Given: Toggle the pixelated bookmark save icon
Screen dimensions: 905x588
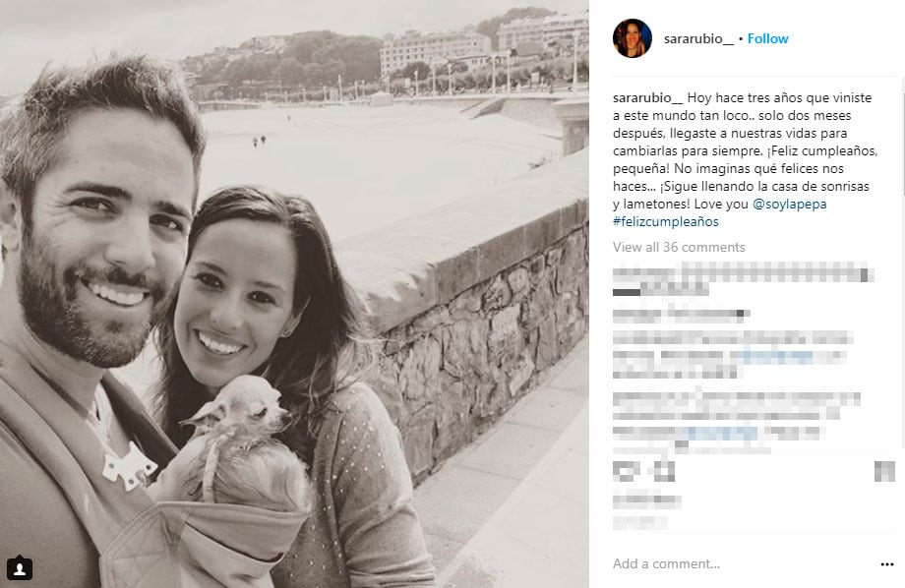Looking at the screenshot, I should coord(884,471).
